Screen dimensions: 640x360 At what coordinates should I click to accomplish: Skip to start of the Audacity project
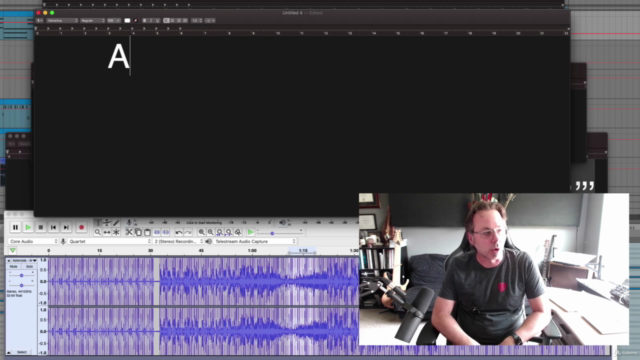pyautogui.click(x=53, y=227)
